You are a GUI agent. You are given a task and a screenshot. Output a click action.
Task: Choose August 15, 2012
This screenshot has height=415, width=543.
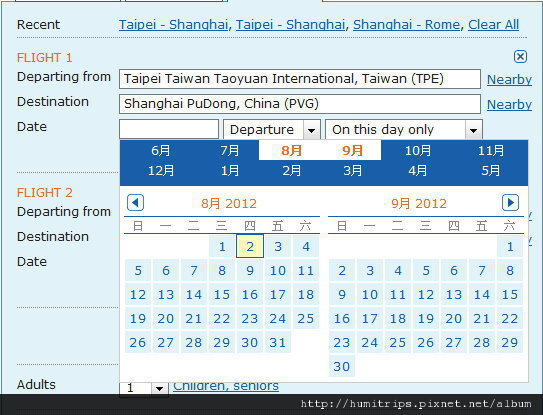pyautogui.click(x=222, y=294)
